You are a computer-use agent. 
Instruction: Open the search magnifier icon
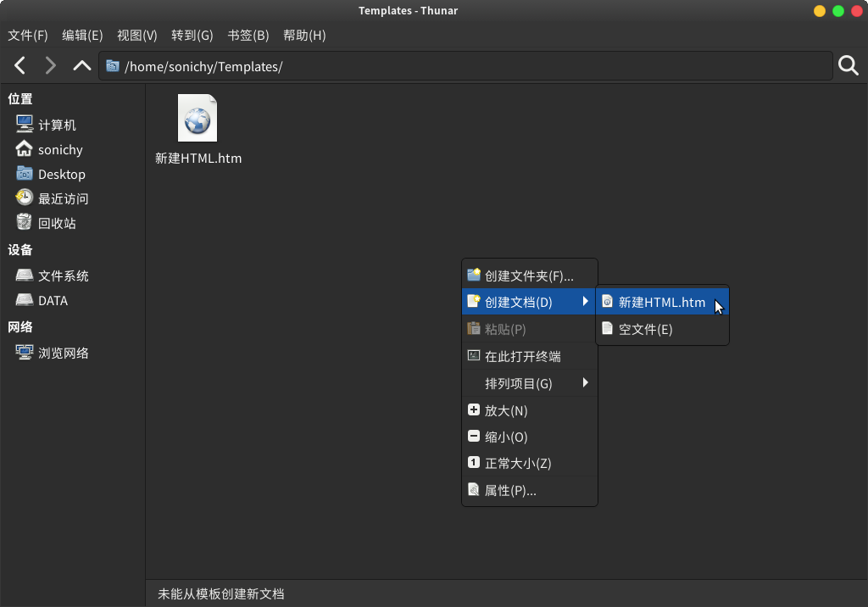pos(848,65)
